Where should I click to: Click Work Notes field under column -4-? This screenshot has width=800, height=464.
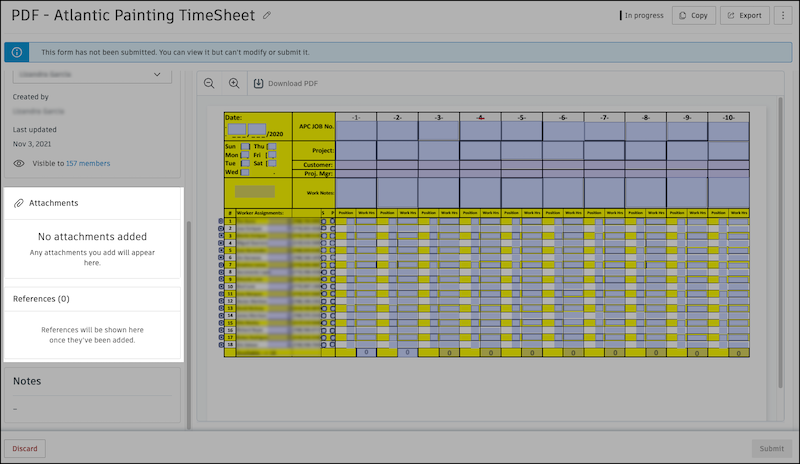coord(480,193)
